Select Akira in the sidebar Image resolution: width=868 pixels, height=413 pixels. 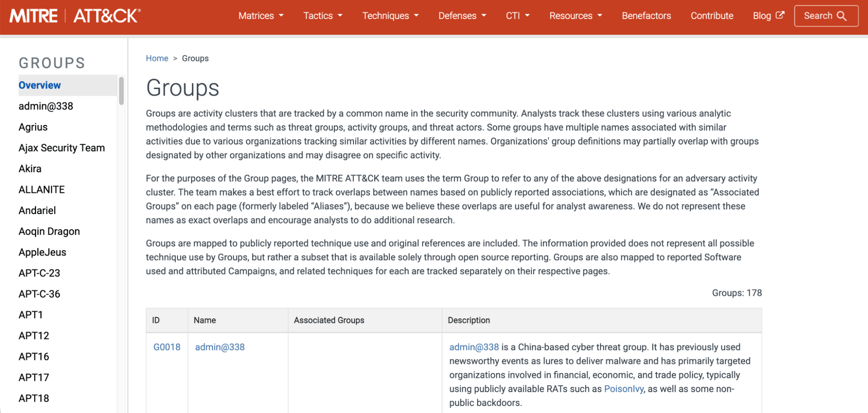point(30,169)
